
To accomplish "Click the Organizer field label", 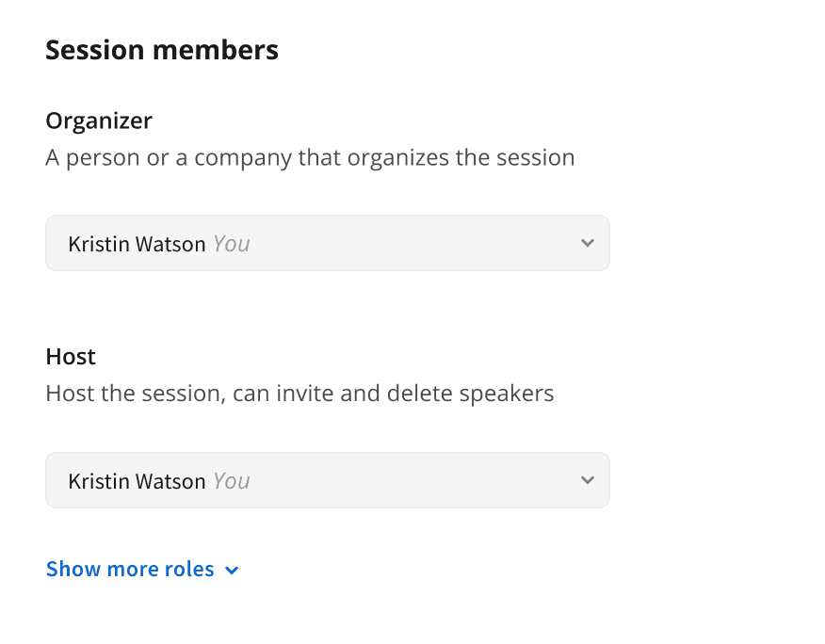I will point(99,121).
